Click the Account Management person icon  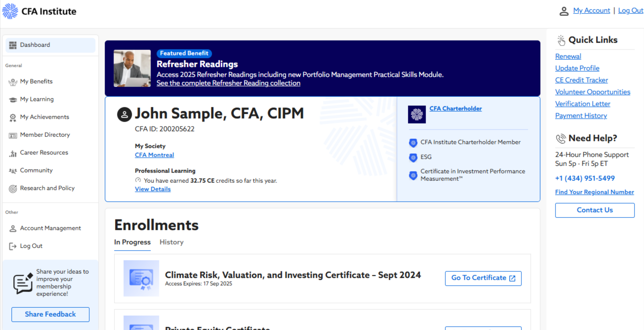point(13,229)
